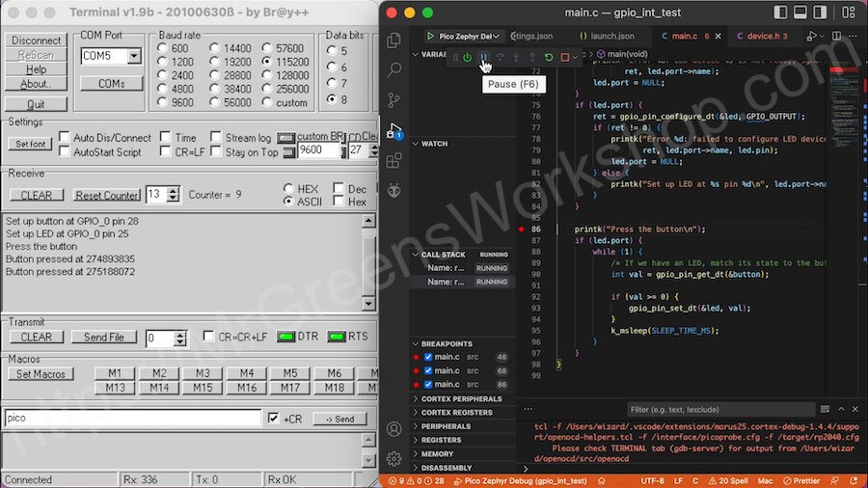The image size is (868, 488).
Task: Open editor More Actions ellipsis
Action: click(853, 36)
